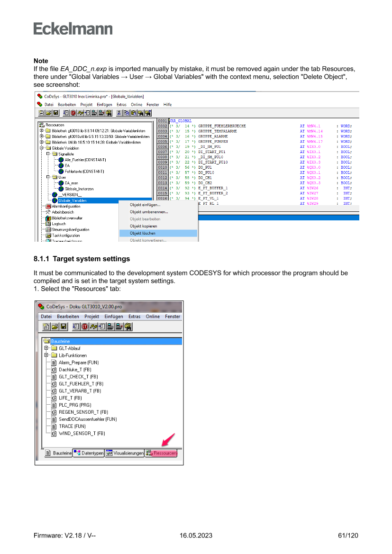Screen dimensions: 392x554
Task: Click the Copy icon in upper toolbar
Action: point(126,113)
